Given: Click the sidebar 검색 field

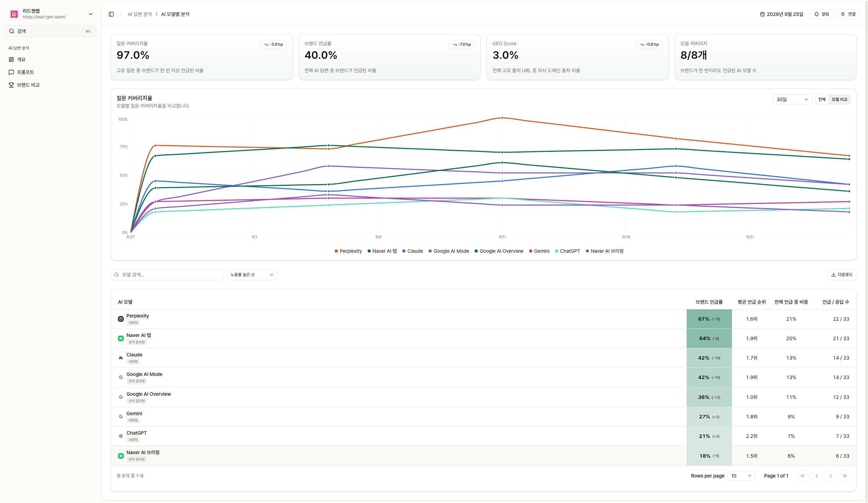Looking at the screenshot, I should click(x=51, y=31).
